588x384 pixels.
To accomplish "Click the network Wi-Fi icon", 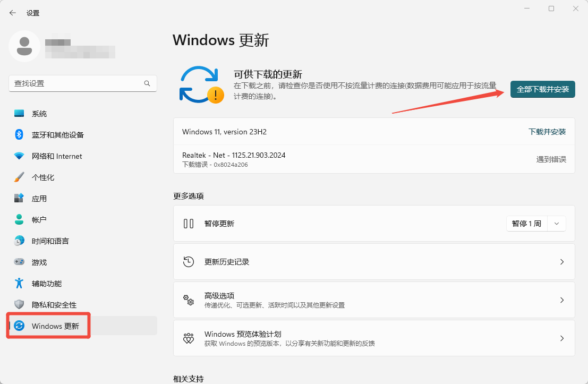I will [19, 156].
